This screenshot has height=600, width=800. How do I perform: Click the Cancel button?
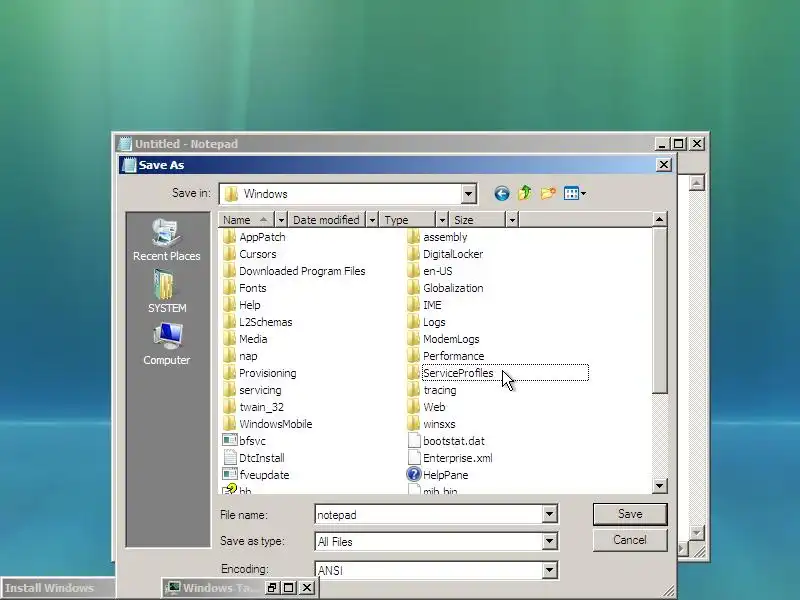click(630, 540)
